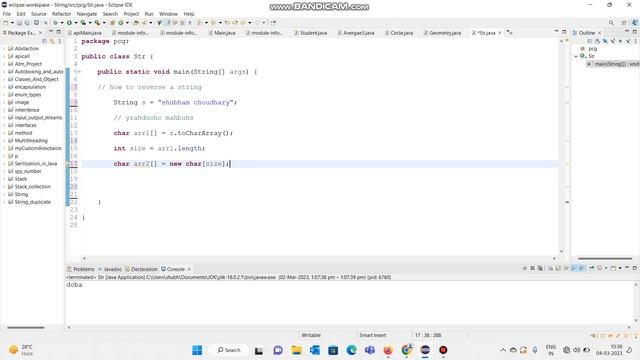Image resolution: width=640 pixels, height=360 pixels.
Task: Open the Open Console dropdown arrow
Action: point(620,268)
